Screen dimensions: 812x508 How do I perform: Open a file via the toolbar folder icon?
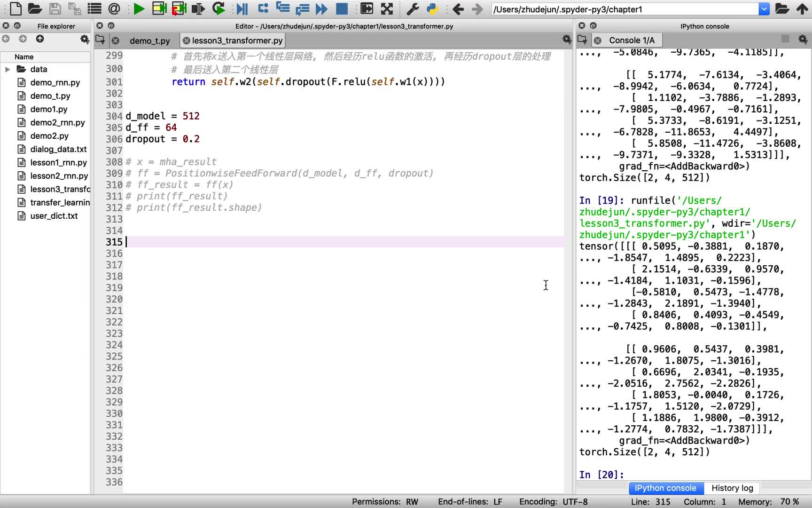[35, 8]
